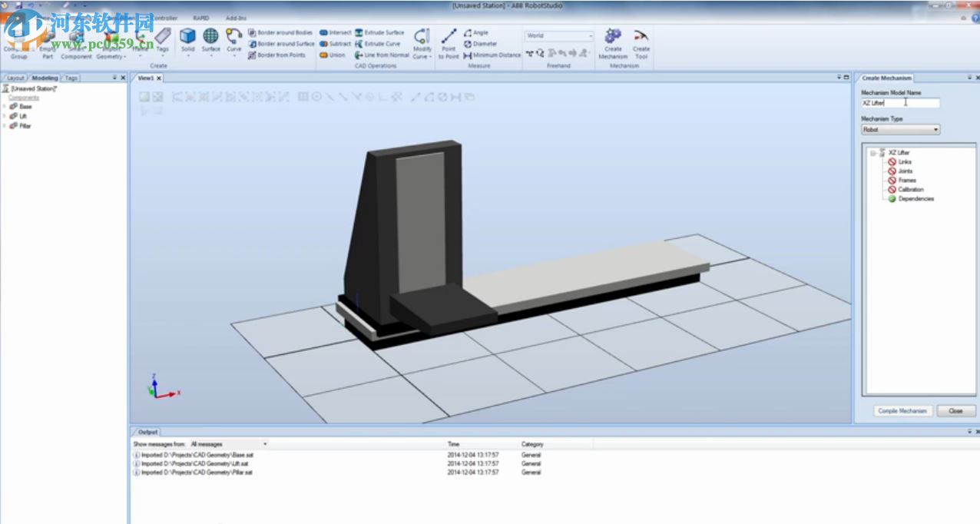This screenshot has width=980, height=524.
Task: Open the Mechanism Type dropdown
Action: 936,129
